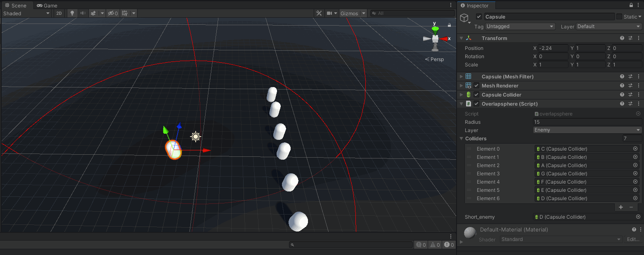Open Overlapsphere script help icon
644x255 pixels.
tap(622, 104)
